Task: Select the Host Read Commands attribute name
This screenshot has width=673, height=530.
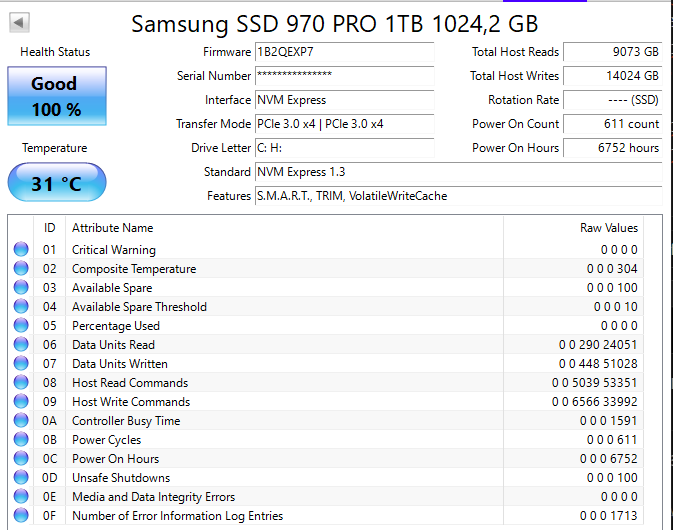Action: point(130,383)
